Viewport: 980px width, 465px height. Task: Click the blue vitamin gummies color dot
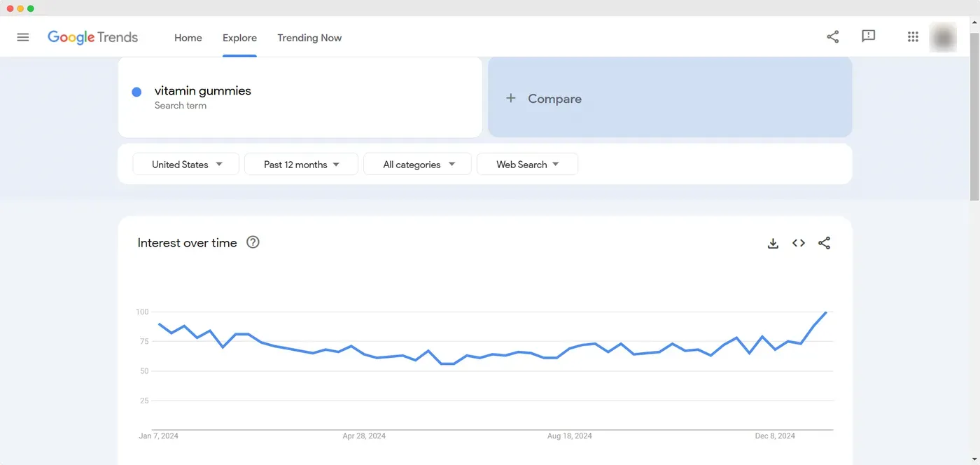(x=136, y=92)
